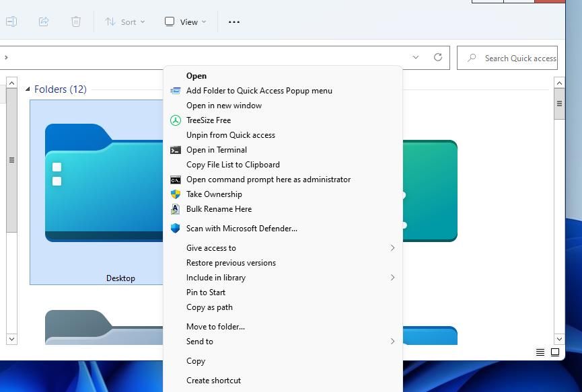Click the Quick Access Popup menu icon

click(175, 91)
